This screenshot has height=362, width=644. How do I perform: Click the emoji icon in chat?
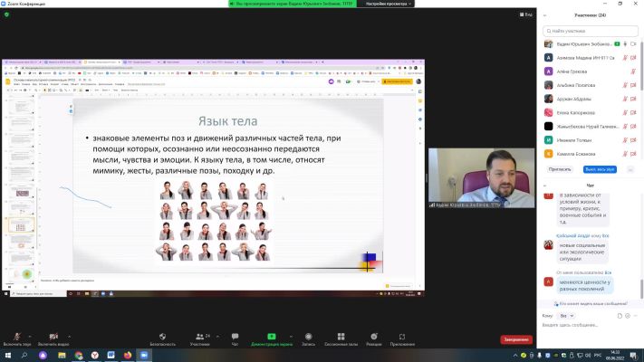pyautogui.click(x=628, y=316)
